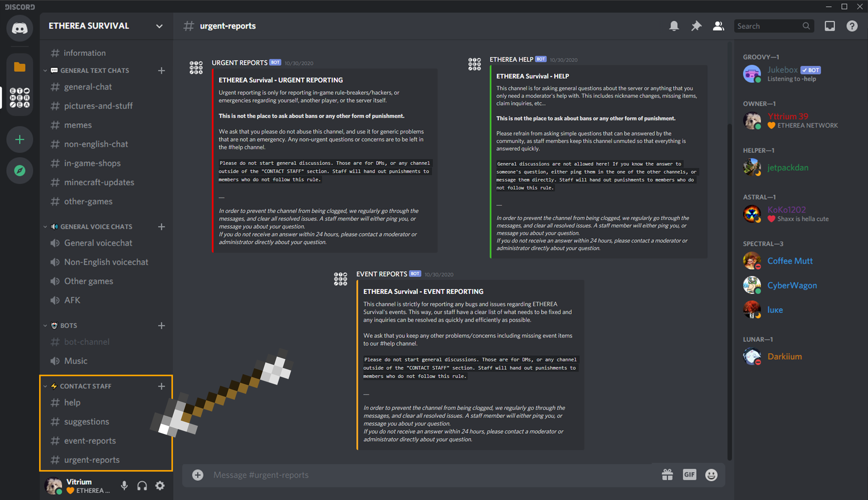This screenshot has width=868, height=500.
Task: Click the EVENT REPORTS bot name
Action: pos(382,274)
